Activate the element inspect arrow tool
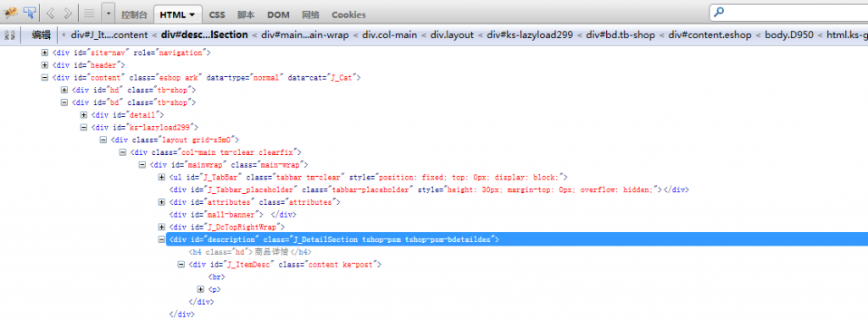The width and height of the screenshot is (868, 320). coord(30,12)
